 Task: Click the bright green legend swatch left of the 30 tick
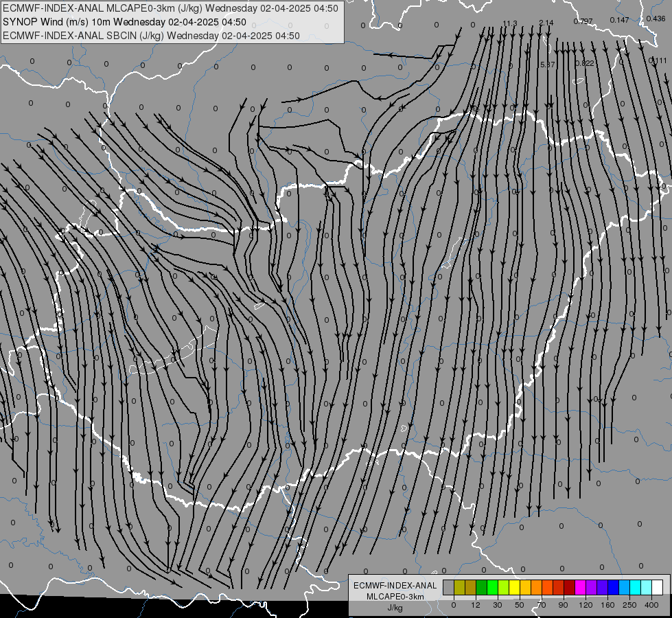(x=492, y=587)
